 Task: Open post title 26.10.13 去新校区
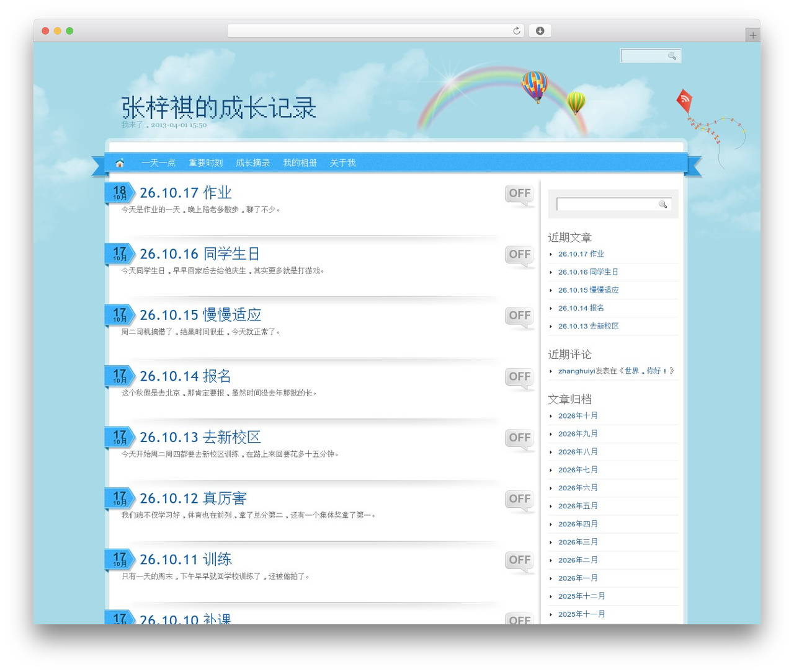point(200,437)
